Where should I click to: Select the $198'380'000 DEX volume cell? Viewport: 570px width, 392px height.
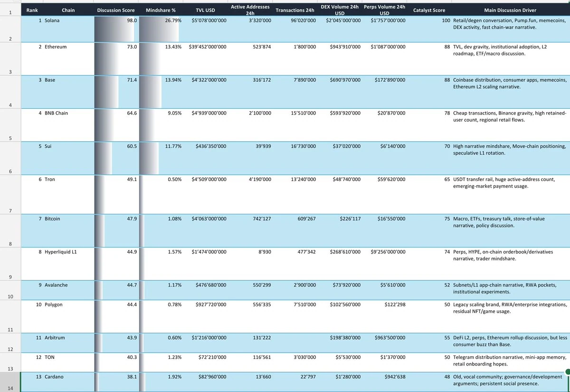tap(340, 343)
